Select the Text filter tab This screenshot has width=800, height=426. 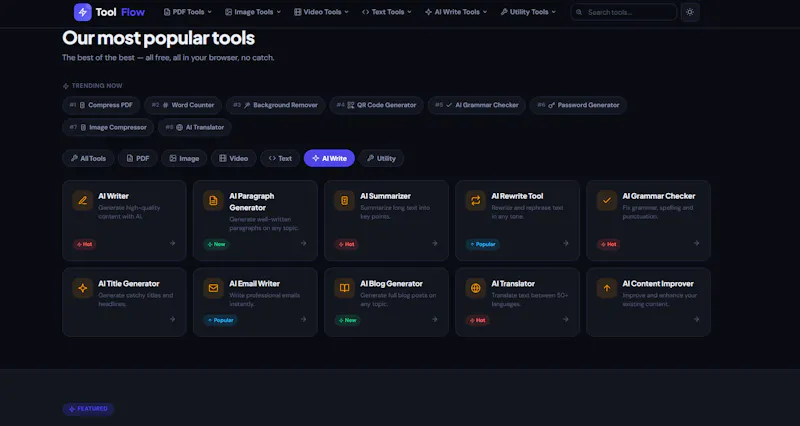click(x=280, y=158)
